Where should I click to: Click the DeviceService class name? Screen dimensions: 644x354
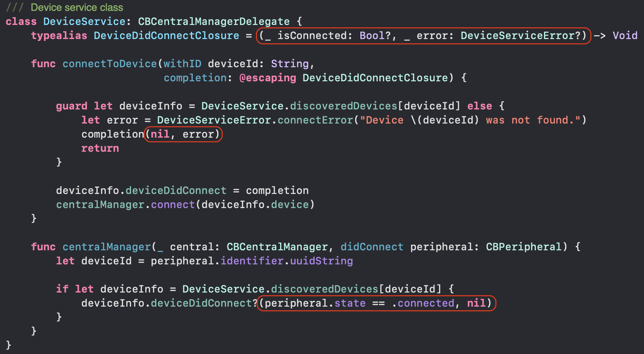pos(84,21)
